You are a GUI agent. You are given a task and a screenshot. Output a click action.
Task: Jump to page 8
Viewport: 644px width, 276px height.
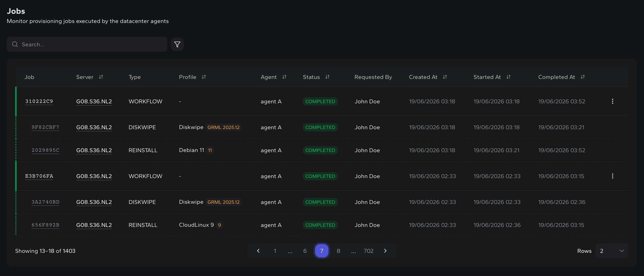point(338,251)
